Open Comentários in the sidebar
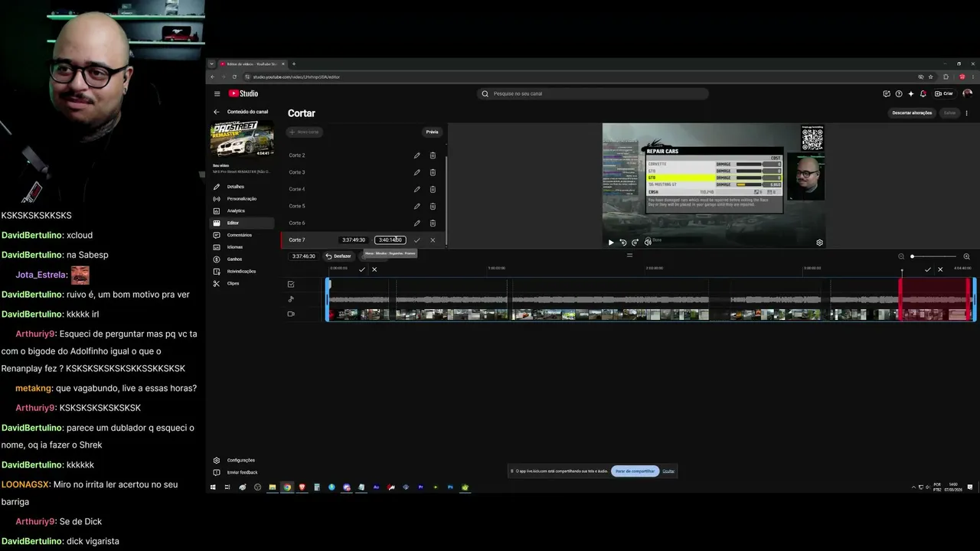 [x=241, y=235]
